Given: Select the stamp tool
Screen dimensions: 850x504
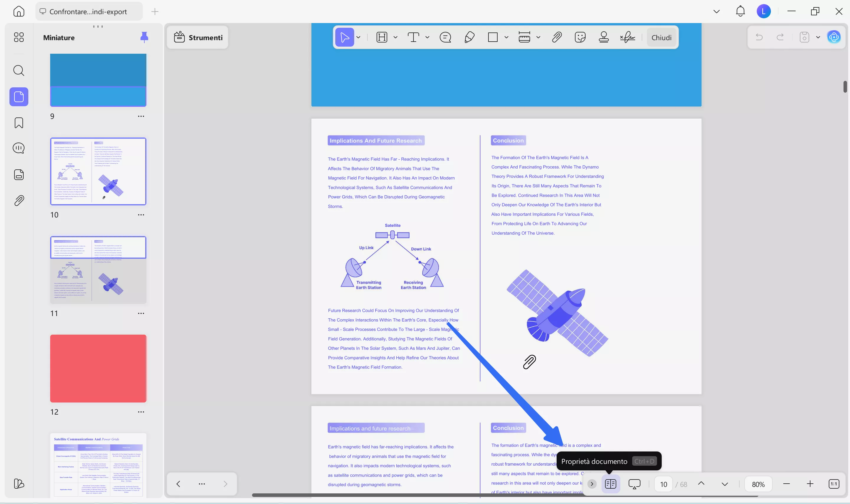Looking at the screenshot, I should (604, 37).
